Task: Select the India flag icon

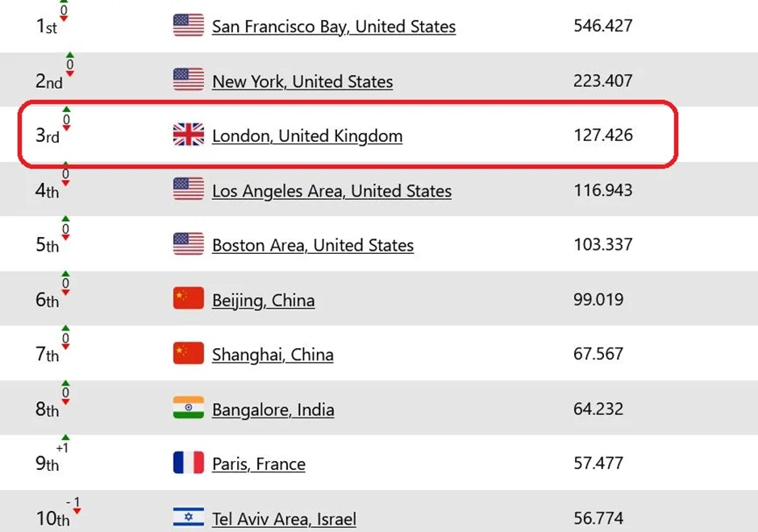Action: click(x=188, y=408)
